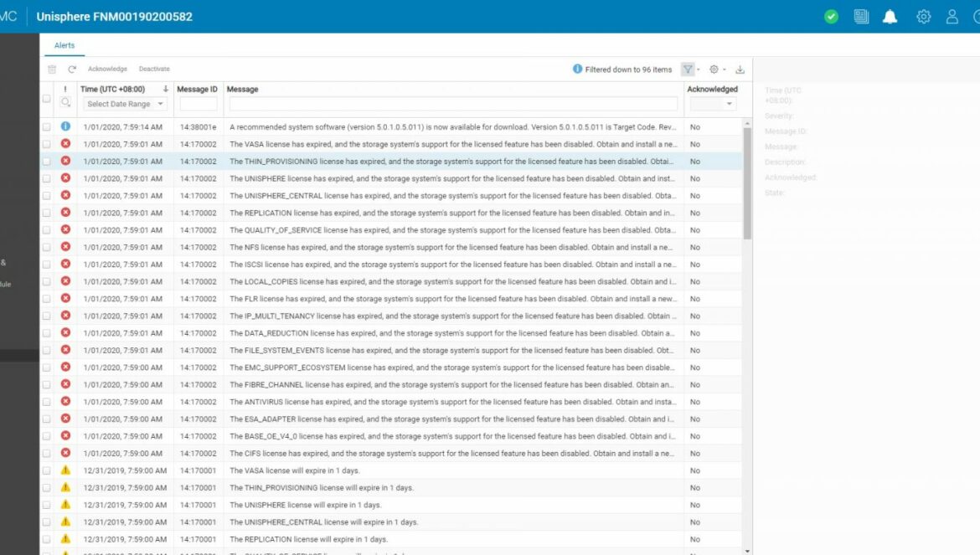Check the FLR license expired row

46,299
